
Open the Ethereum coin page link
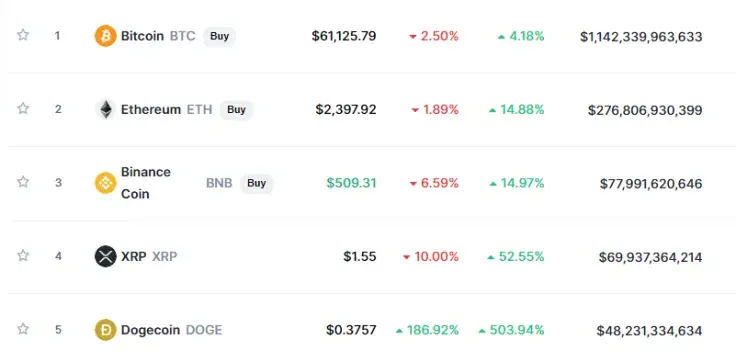coord(151,110)
